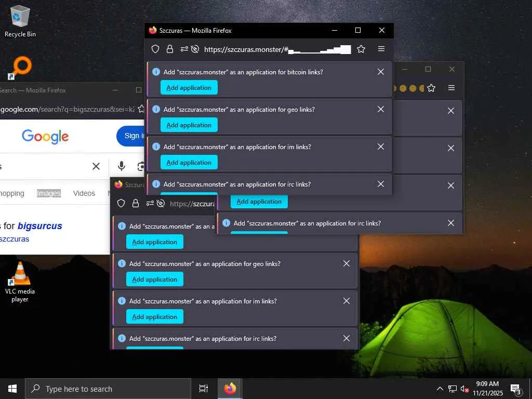Switch to the Videos tab in Google results
Viewport: 532px width, 399px height.
coord(84,193)
